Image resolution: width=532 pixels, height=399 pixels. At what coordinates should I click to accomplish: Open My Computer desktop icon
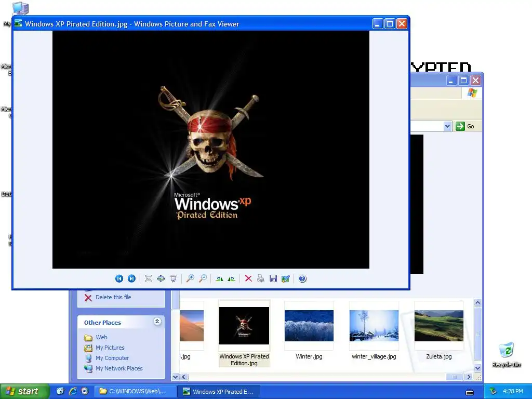tap(20, 8)
